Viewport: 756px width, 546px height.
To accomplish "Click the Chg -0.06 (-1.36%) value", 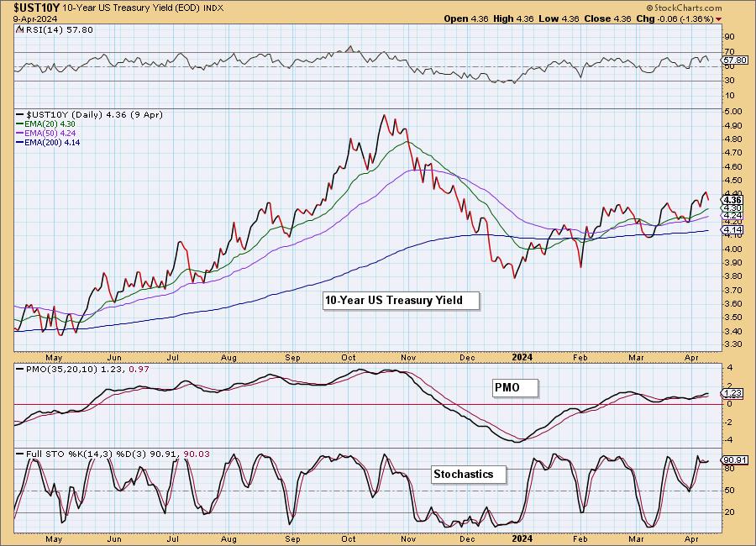I will tap(675, 18).
